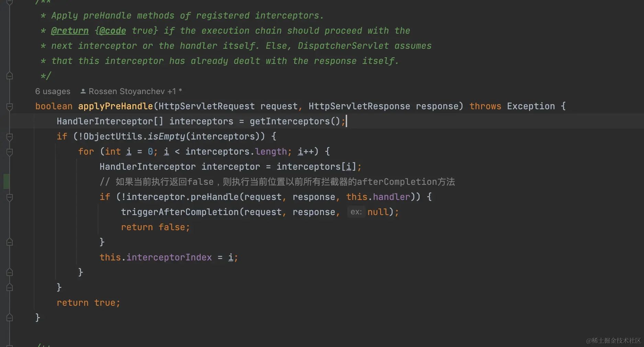The image size is (644, 347).
Task: Open the "6 usages" hint
Action: tap(53, 91)
